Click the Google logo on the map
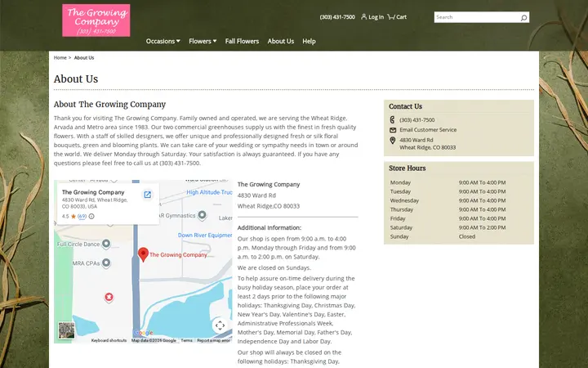 143,333
